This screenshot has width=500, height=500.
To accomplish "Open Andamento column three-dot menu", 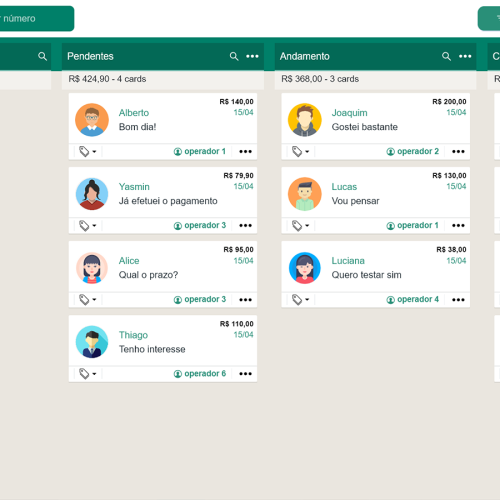I will click(x=465, y=56).
